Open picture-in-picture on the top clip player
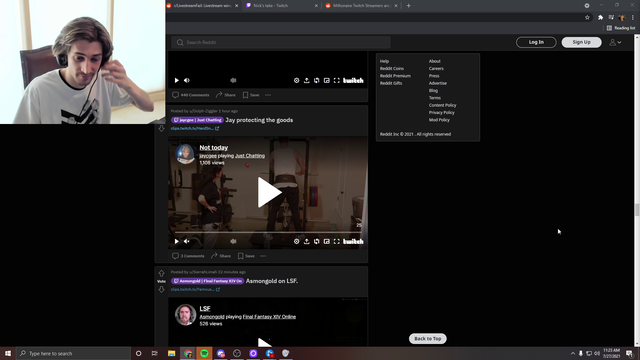The height and width of the screenshot is (360, 640). (x=327, y=80)
